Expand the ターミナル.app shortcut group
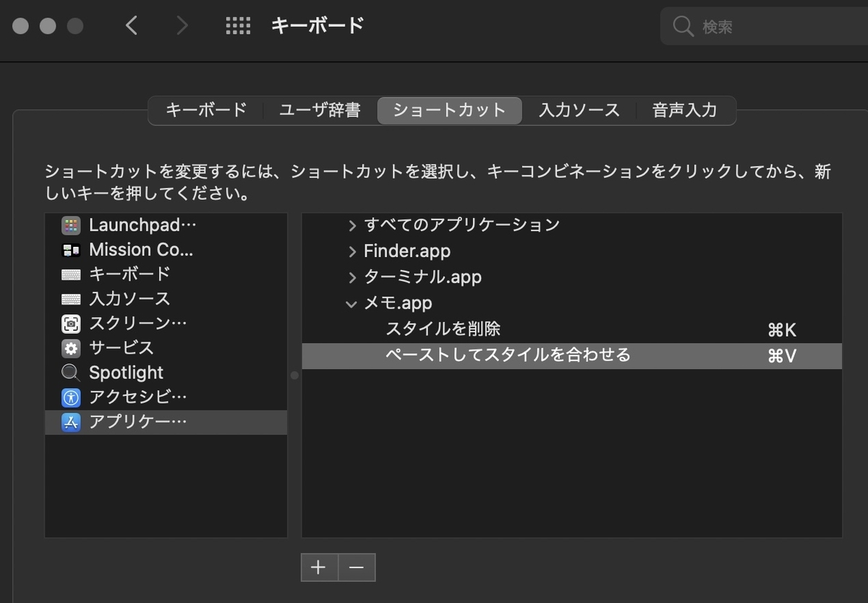This screenshot has height=603, width=868. (x=352, y=277)
